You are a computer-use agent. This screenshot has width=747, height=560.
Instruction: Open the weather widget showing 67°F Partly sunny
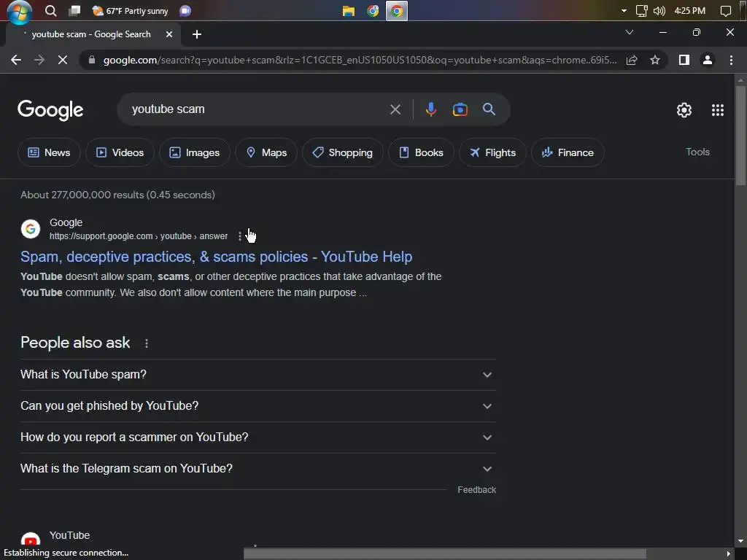pyautogui.click(x=131, y=10)
